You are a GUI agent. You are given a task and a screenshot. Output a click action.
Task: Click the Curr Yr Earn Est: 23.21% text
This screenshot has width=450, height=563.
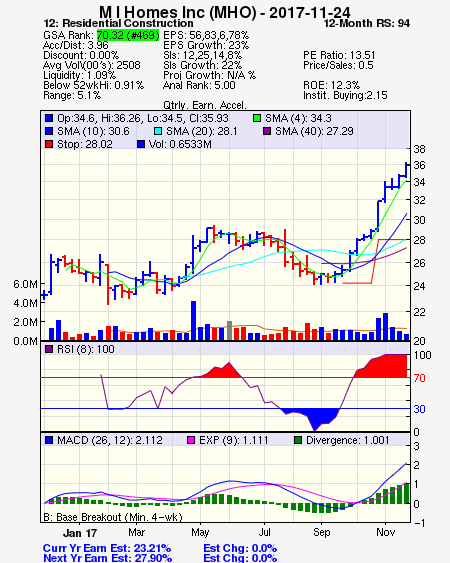click(x=107, y=549)
